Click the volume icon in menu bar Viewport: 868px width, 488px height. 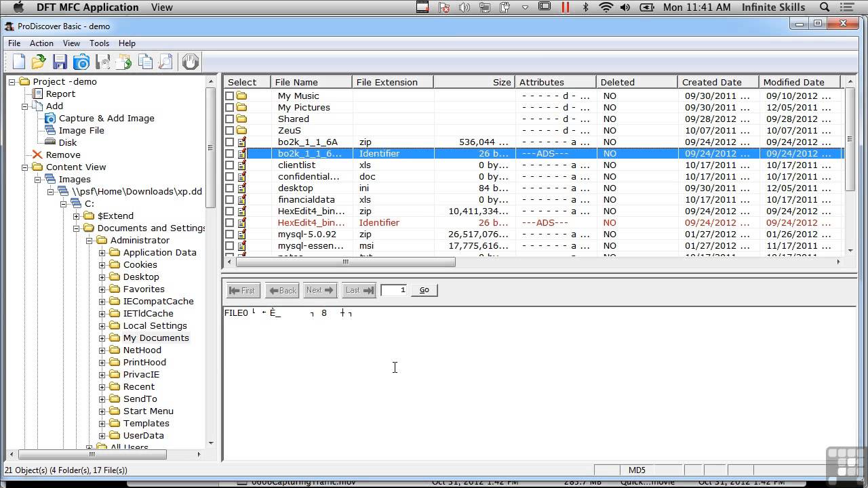coord(625,7)
